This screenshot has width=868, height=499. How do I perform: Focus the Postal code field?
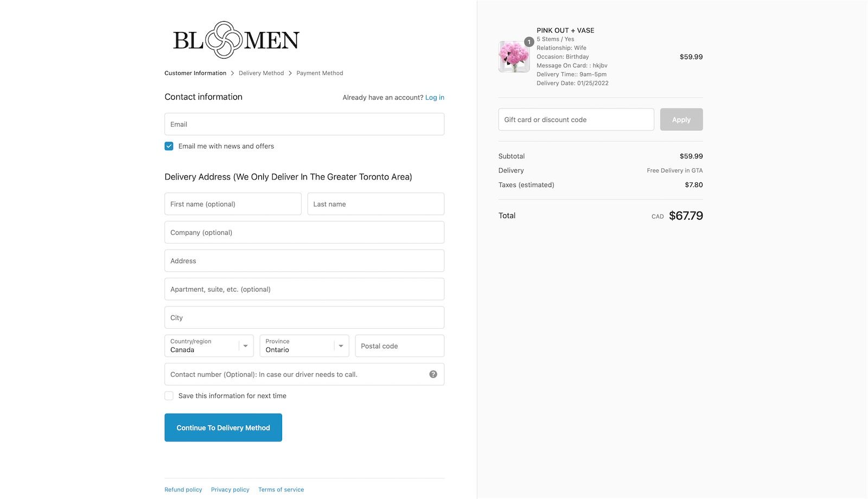point(400,346)
